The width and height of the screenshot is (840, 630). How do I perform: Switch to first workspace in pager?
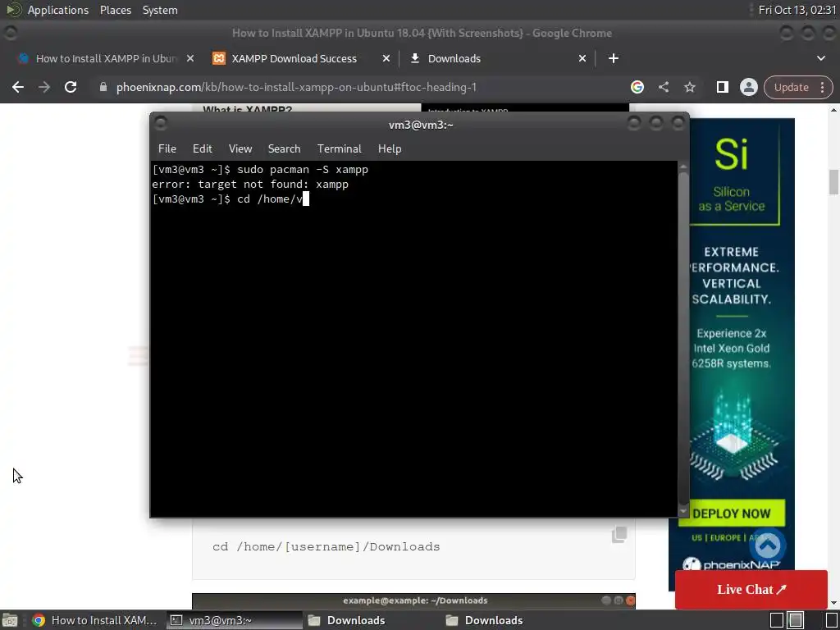777,620
